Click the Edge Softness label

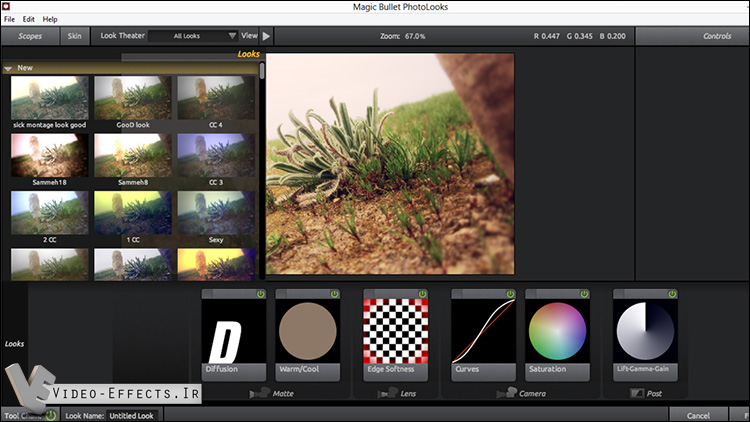(x=391, y=369)
